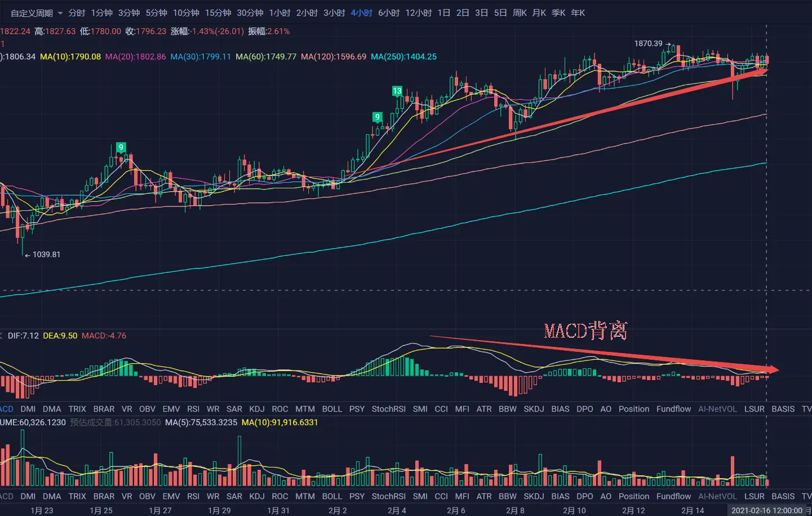Select the highlighted 4小时 timeframe
Image resolution: width=812 pixels, height=516 pixels.
(x=362, y=13)
